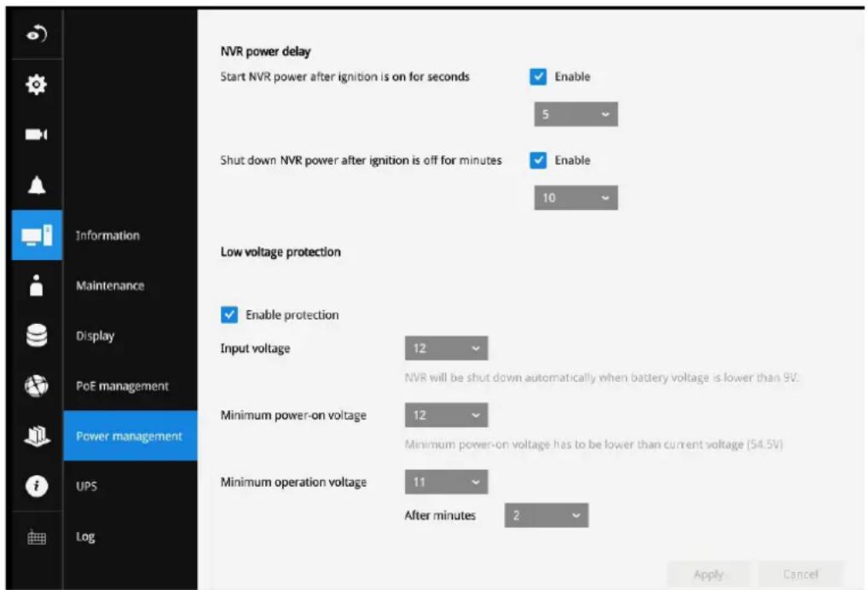This screenshot has width=868, height=590.
Task: Open the start delay seconds dropdown showing 5
Action: 576,114
